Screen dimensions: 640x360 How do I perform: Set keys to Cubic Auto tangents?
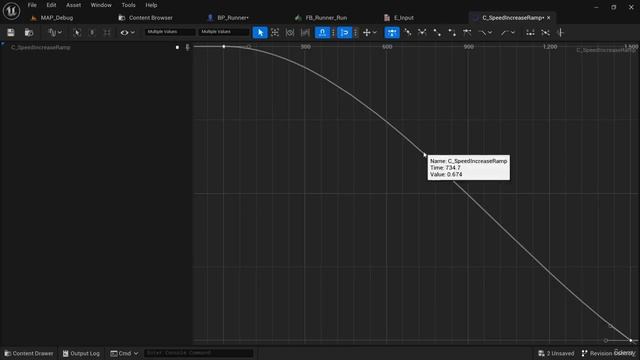pyautogui.click(x=392, y=33)
